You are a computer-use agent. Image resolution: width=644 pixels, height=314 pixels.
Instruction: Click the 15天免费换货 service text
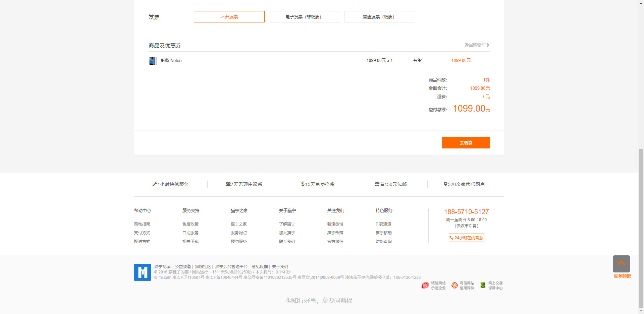tap(320, 184)
